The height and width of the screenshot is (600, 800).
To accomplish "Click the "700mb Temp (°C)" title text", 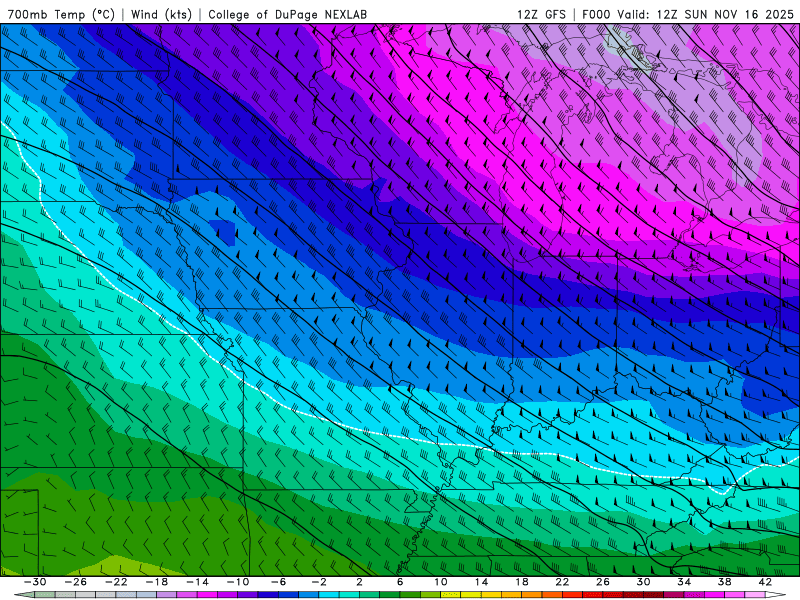I will coord(61,14).
